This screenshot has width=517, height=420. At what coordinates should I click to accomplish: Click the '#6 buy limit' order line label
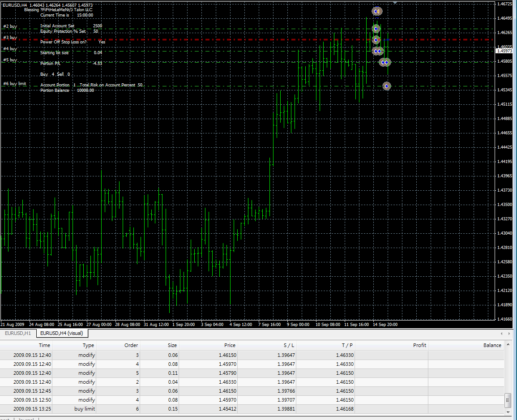point(15,84)
